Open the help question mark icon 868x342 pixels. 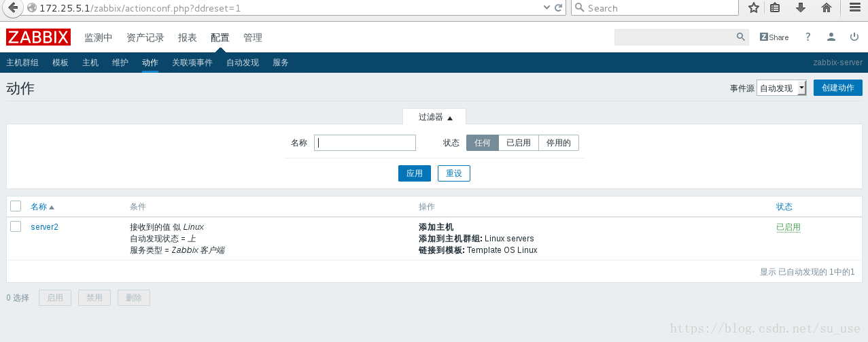(x=808, y=37)
